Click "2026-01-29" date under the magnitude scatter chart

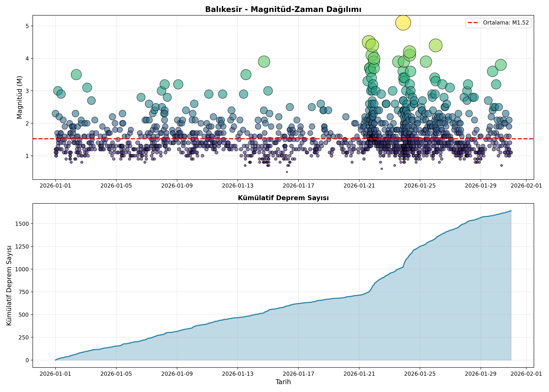[481, 186]
